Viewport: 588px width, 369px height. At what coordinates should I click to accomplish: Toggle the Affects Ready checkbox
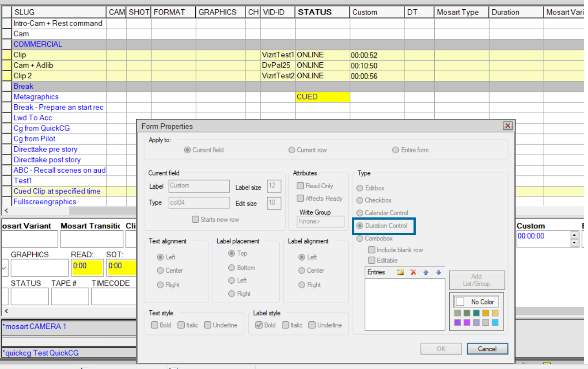pos(300,199)
